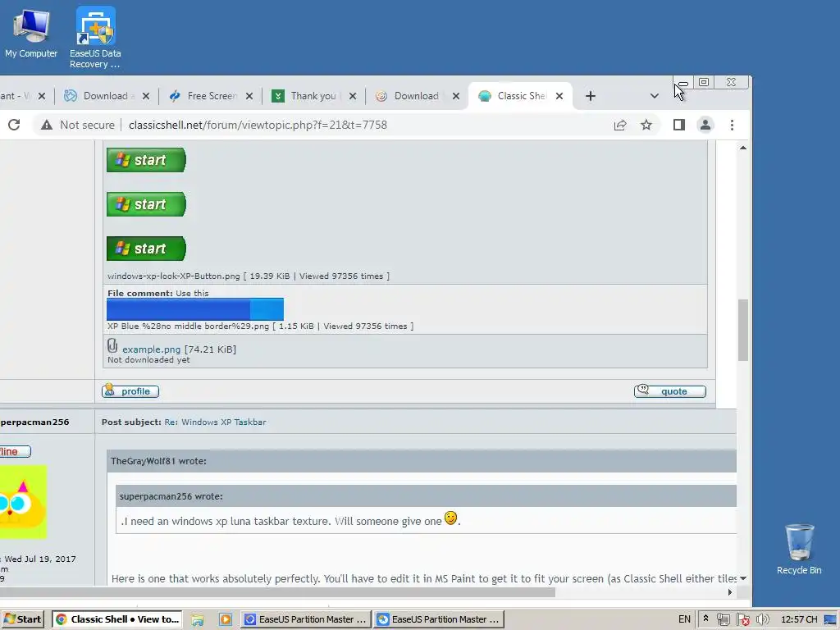840x630 pixels.
Task: Click the first green start button image
Action: point(146,160)
